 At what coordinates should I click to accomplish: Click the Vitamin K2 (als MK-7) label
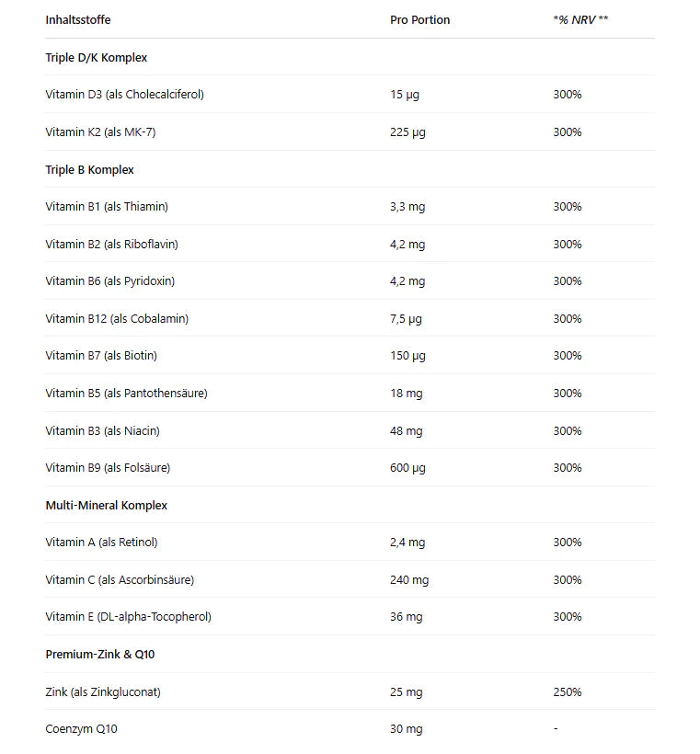(x=100, y=132)
